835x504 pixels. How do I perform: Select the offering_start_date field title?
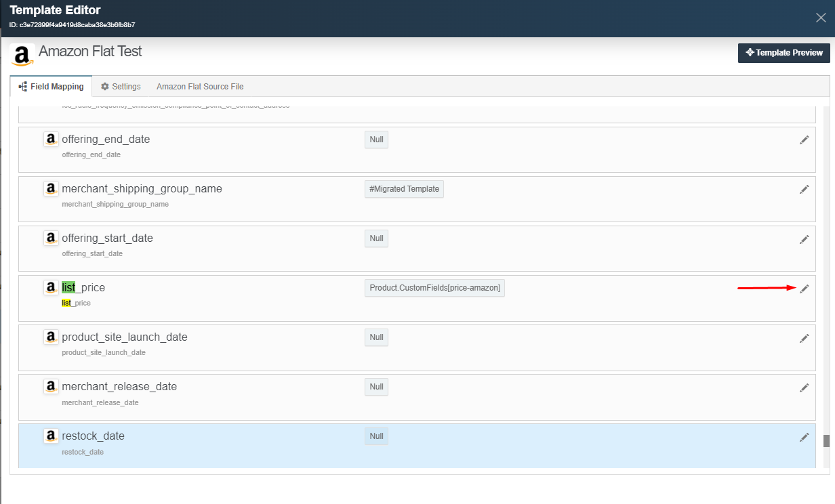[x=107, y=238]
